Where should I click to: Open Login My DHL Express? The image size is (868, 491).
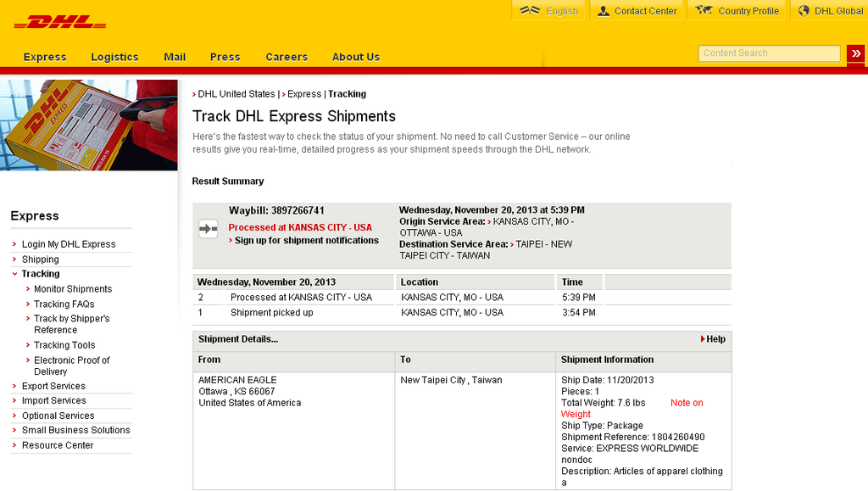pos(69,244)
